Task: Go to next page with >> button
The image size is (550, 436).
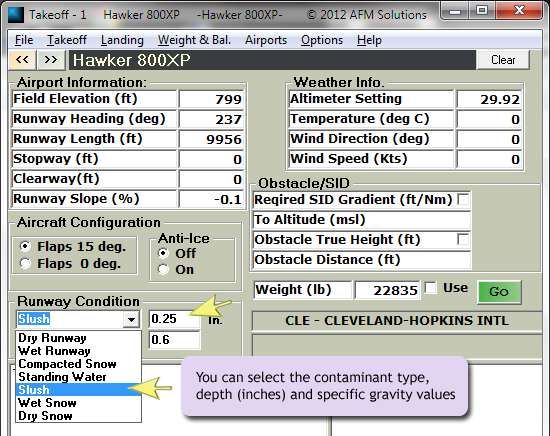Action: (x=51, y=60)
